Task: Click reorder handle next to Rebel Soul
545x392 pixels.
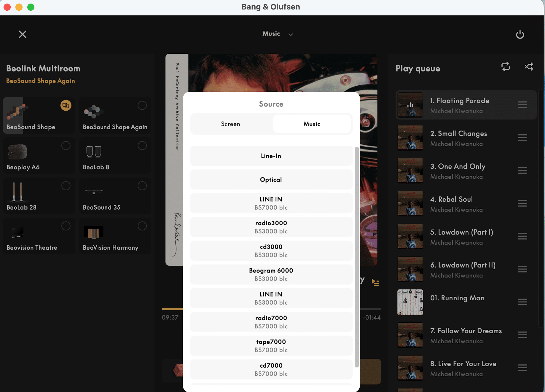Action: (x=522, y=203)
